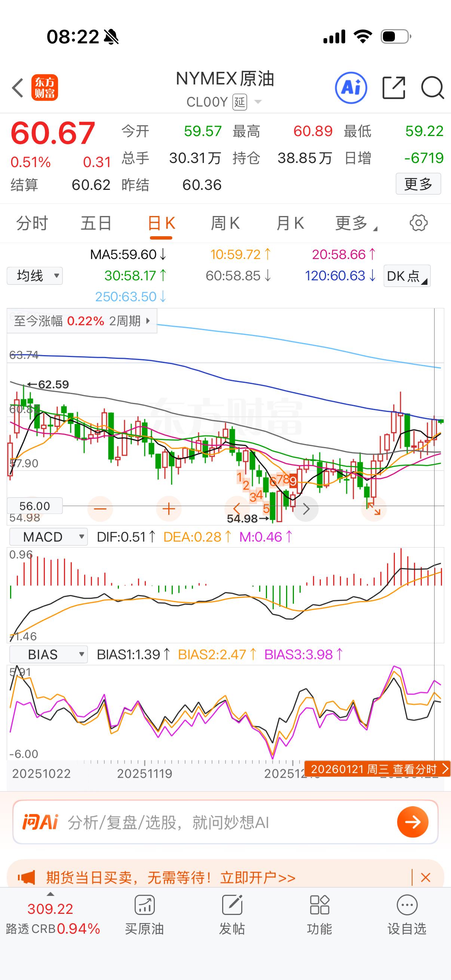
Task: Tap the 120:60.63 moving average value
Action: point(341,275)
